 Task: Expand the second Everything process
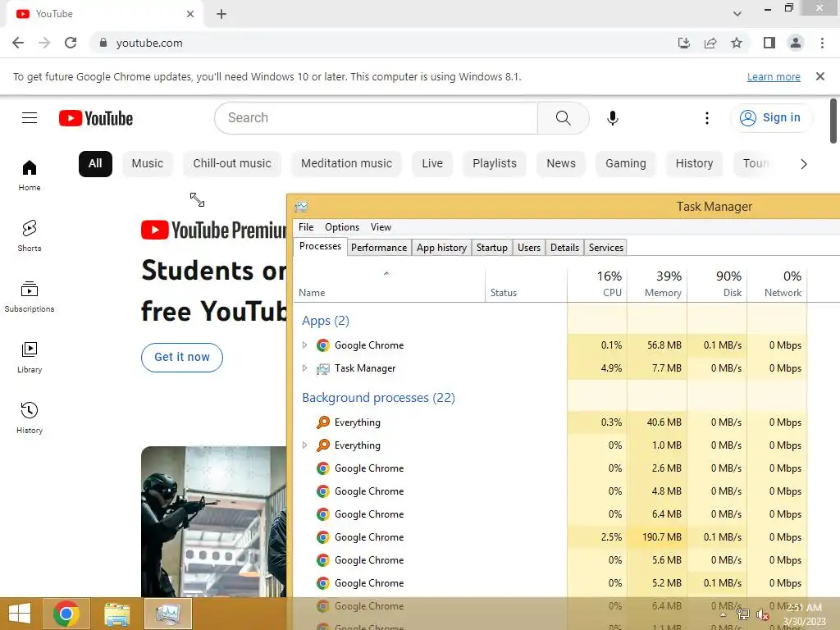pyautogui.click(x=304, y=445)
